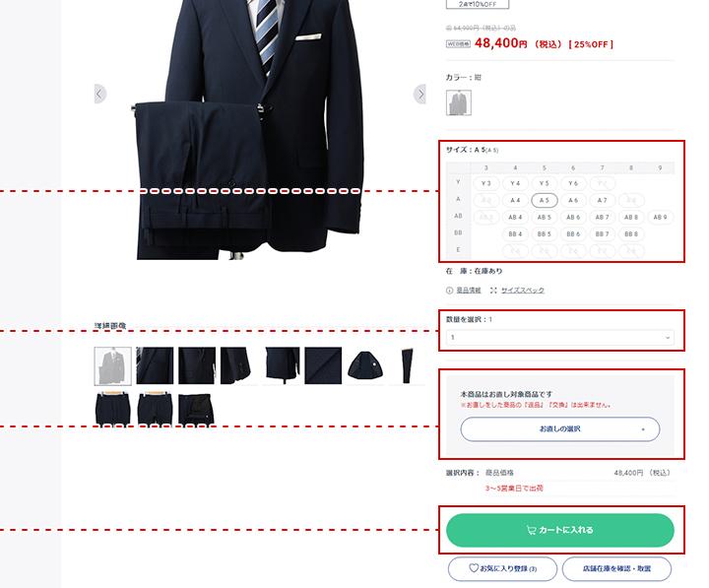Screen dimensions: 709x588
Task: Choose size BB5
Action: 545,233
